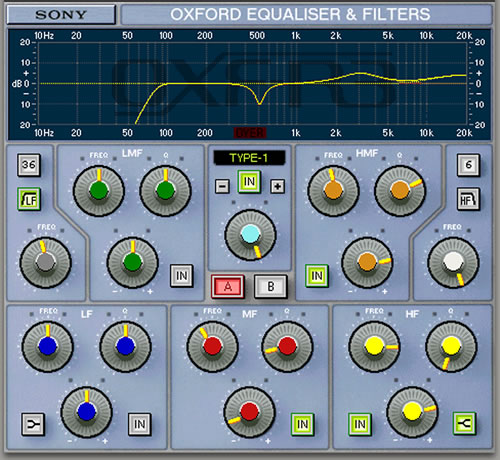The height and width of the screenshot is (460, 500).
Task: Toggle the HF high-cut filter icon button
Action: coord(468,199)
